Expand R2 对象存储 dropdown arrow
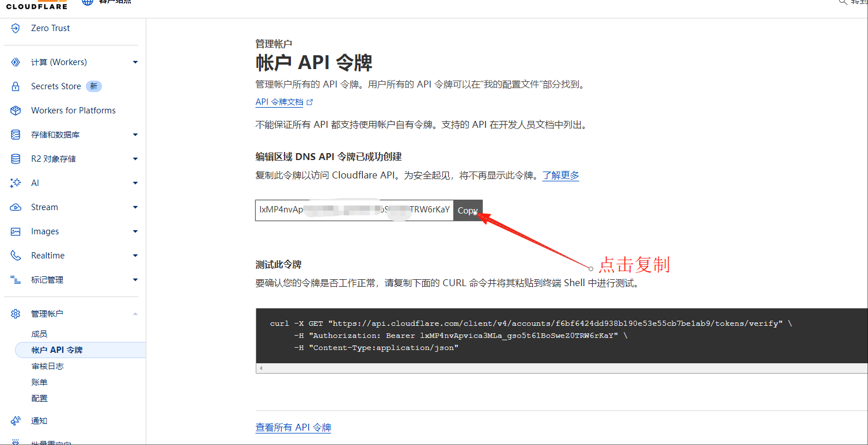 coord(135,159)
